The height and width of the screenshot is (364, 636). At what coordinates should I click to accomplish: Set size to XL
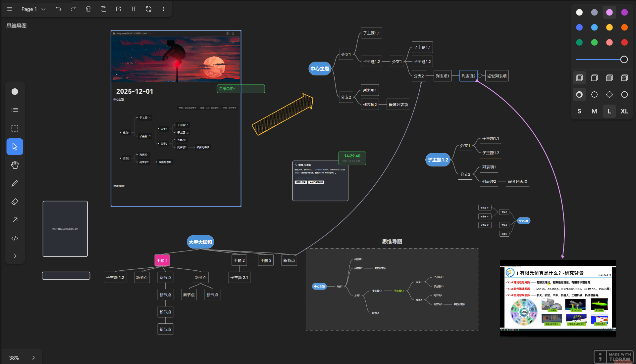[x=624, y=111]
